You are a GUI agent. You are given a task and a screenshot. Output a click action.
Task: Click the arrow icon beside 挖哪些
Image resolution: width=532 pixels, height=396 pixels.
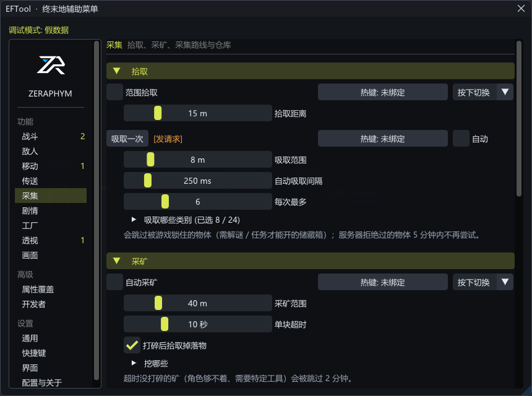(x=134, y=363)
